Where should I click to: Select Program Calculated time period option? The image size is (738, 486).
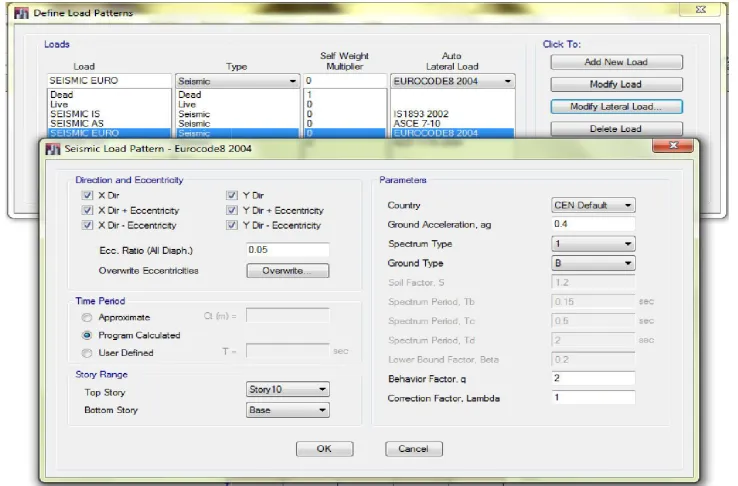[x=87, y=335]
